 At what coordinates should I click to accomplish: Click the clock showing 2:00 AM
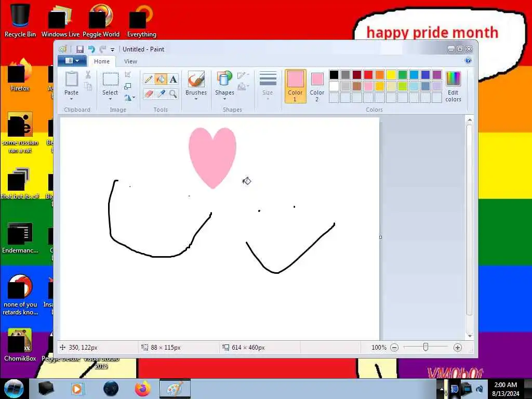(x=506, y=385)
